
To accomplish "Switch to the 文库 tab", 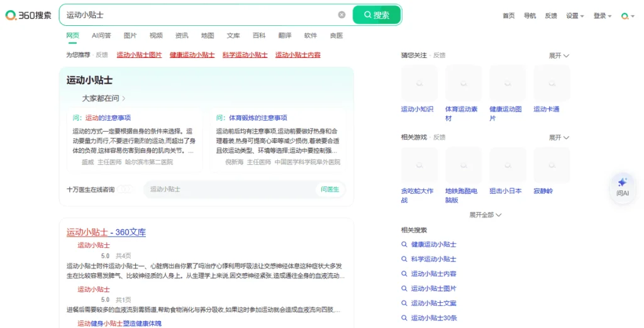I will click(233, 36).
